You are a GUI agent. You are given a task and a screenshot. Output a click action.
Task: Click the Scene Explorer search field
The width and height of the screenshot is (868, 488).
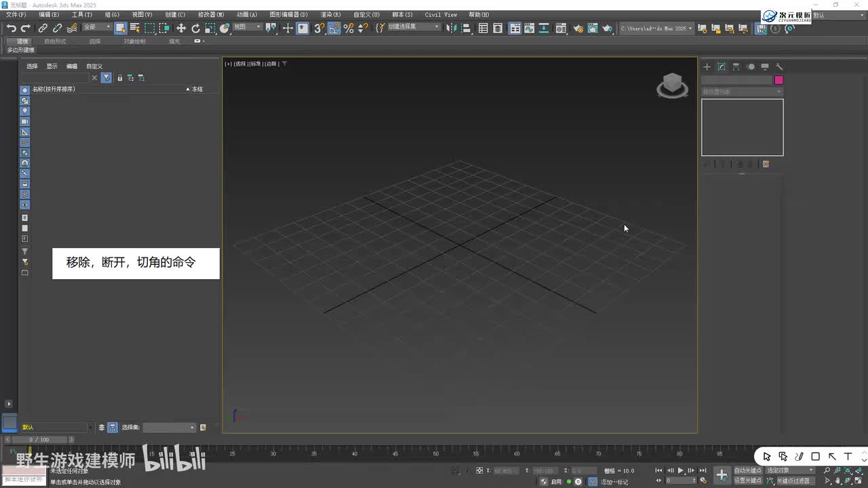tap(56, 78)
